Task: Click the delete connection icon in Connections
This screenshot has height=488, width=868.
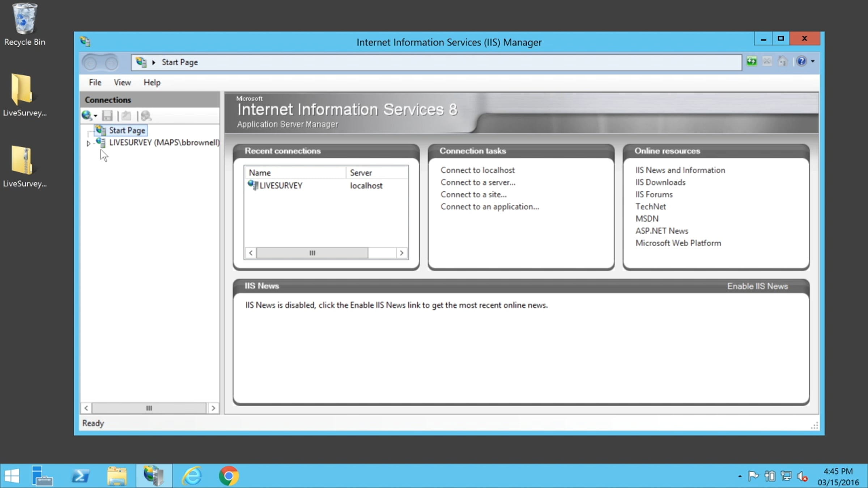Action: pos(146,116)
